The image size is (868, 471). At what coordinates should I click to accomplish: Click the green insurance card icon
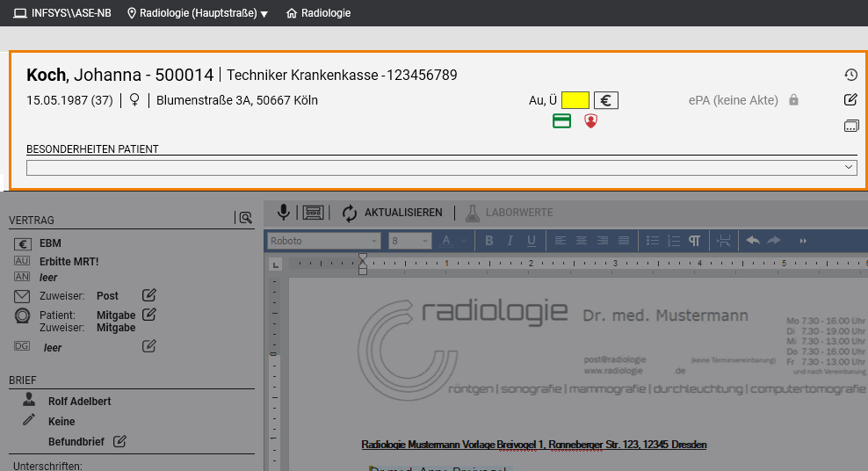click(561, 121)
